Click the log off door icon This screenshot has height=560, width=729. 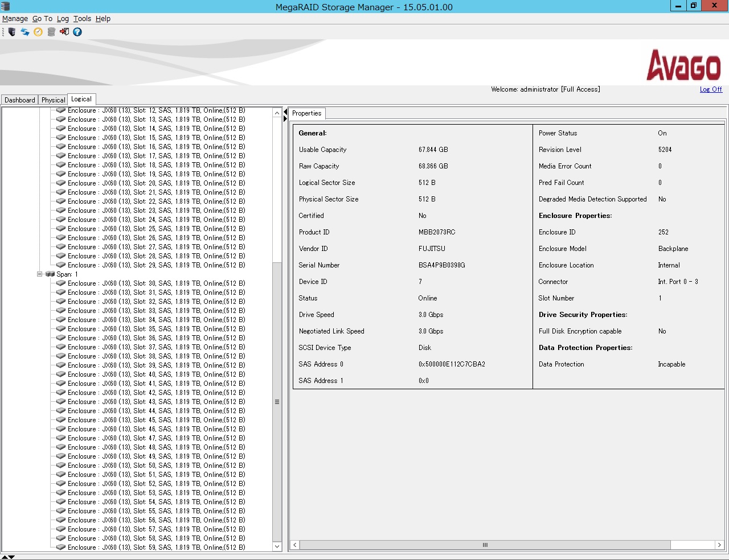coord(64,32)
